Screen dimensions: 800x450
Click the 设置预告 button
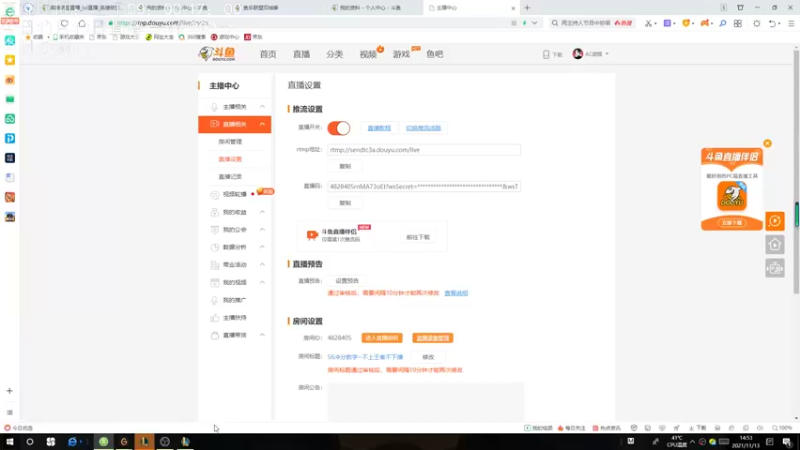347,281
